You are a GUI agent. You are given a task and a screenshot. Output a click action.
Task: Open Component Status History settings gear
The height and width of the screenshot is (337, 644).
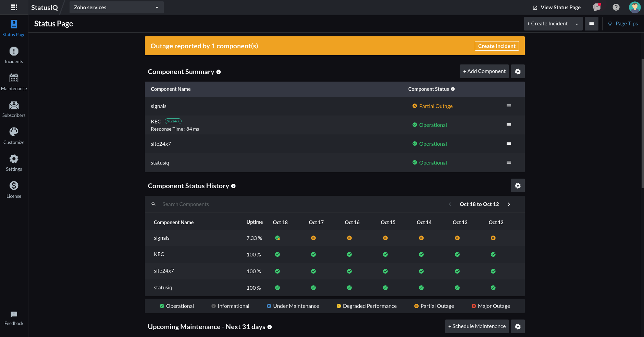pyautogui.click(x=518, y=185)
